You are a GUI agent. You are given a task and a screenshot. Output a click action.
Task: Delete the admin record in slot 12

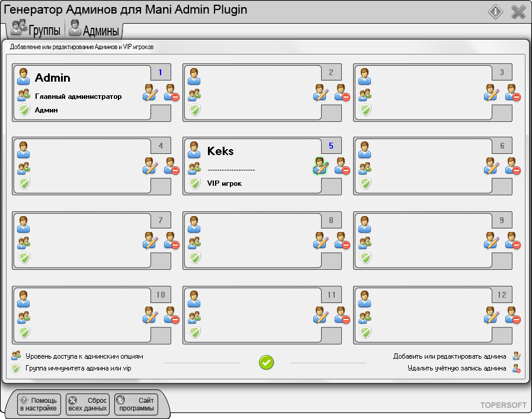[x=513, y=315]
